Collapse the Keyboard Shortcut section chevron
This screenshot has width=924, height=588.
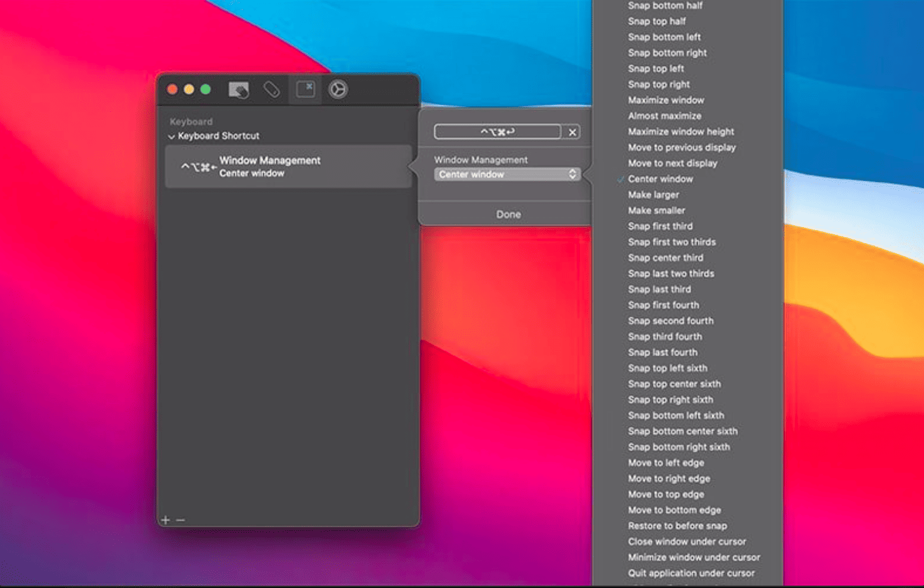point(172,137)
